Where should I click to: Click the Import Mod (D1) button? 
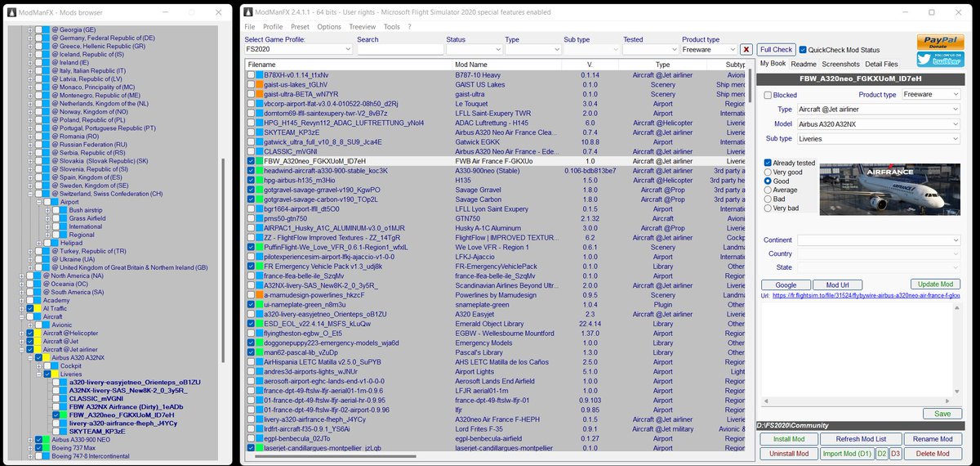pyautogui.click(x=847, y=454)
